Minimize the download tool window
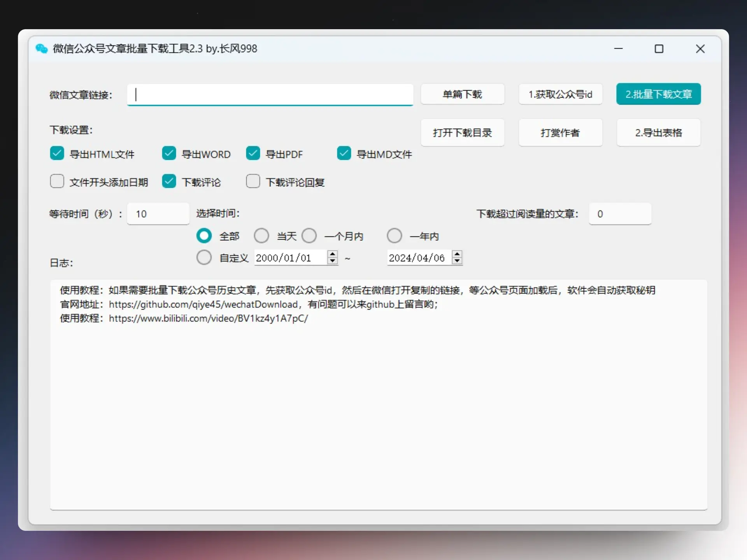 [618, 49]
